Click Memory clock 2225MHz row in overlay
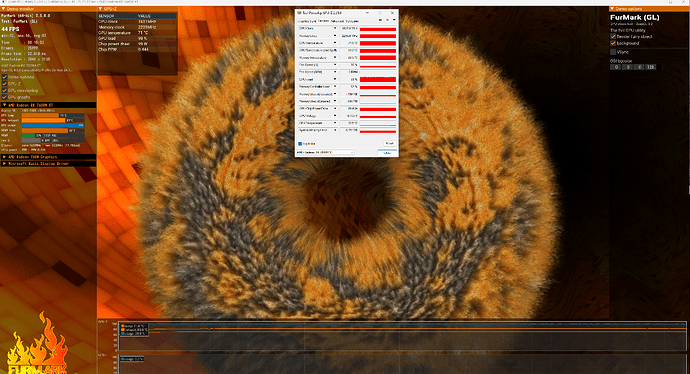This screenshot has width=690, height=374. tap(137, 27)
